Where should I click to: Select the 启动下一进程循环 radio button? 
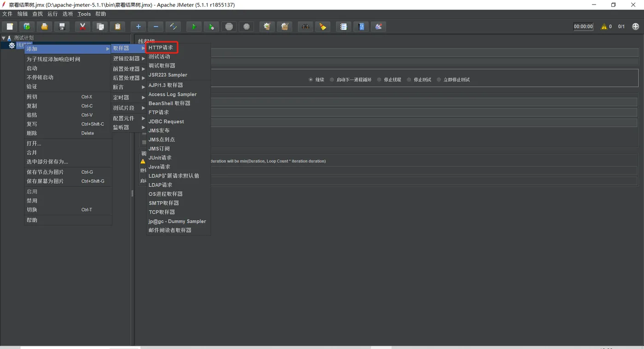(x=332, y=80)
